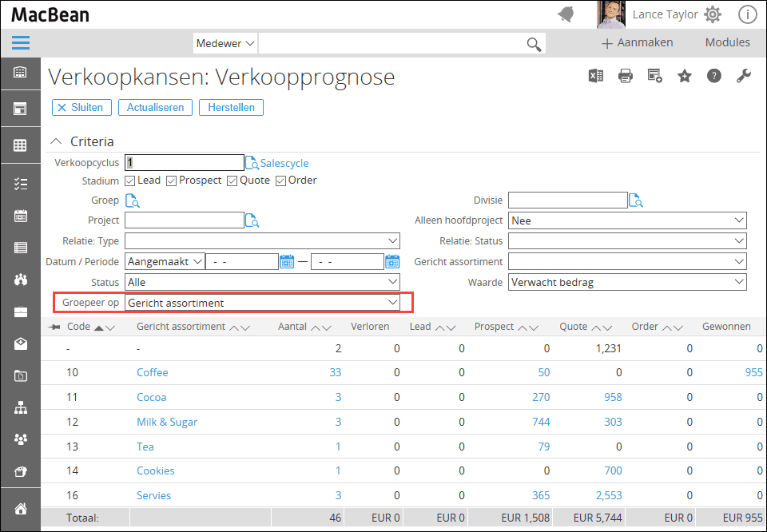Click the wrench customize icon
This screenshot has width=767, height=532.
[743, 76]
